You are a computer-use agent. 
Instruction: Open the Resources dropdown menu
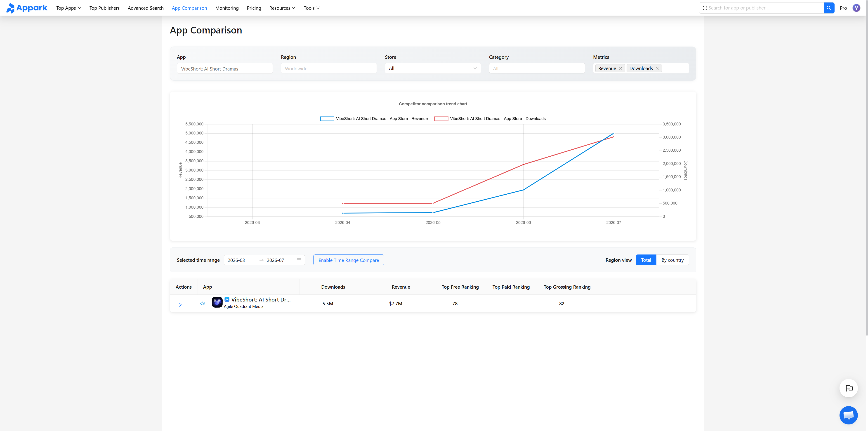pyautogui.click(x=282, y=8)
